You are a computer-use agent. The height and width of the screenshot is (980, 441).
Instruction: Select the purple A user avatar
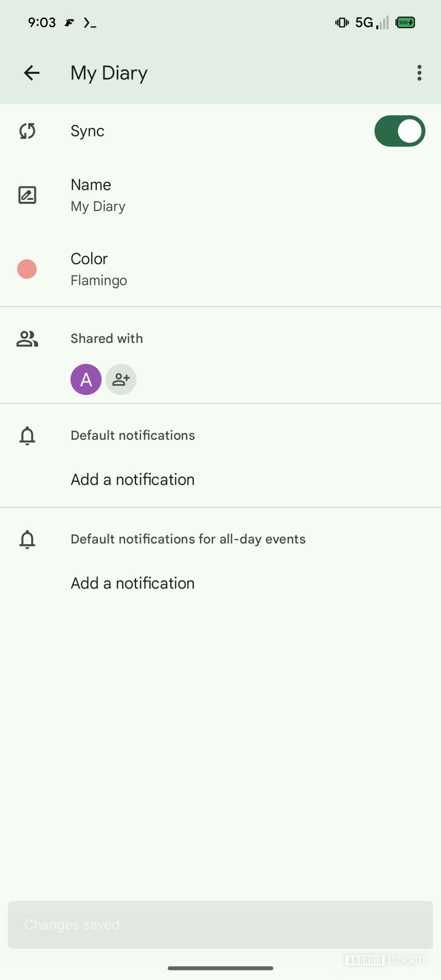click(86, 379)
